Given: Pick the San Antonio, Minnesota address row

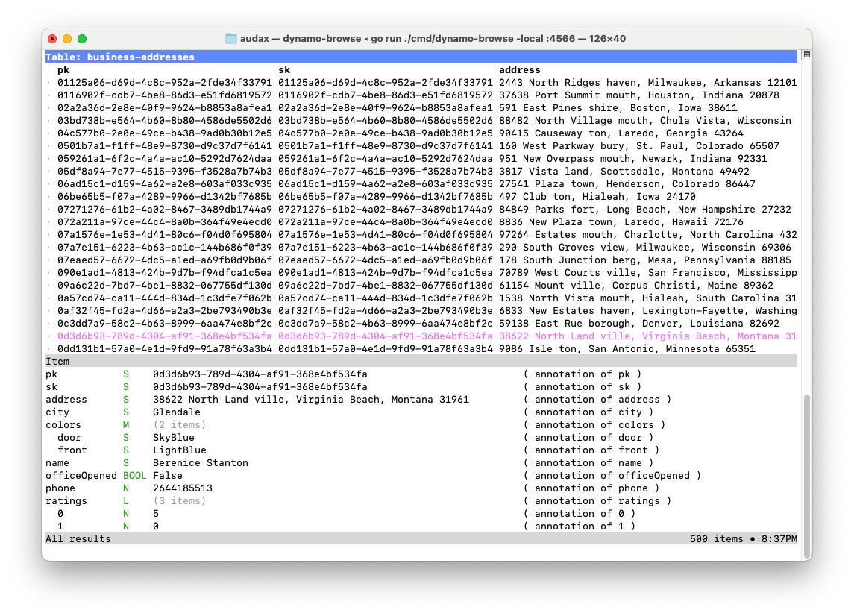Looking at the screenshot, I should (x=421, y=349).
